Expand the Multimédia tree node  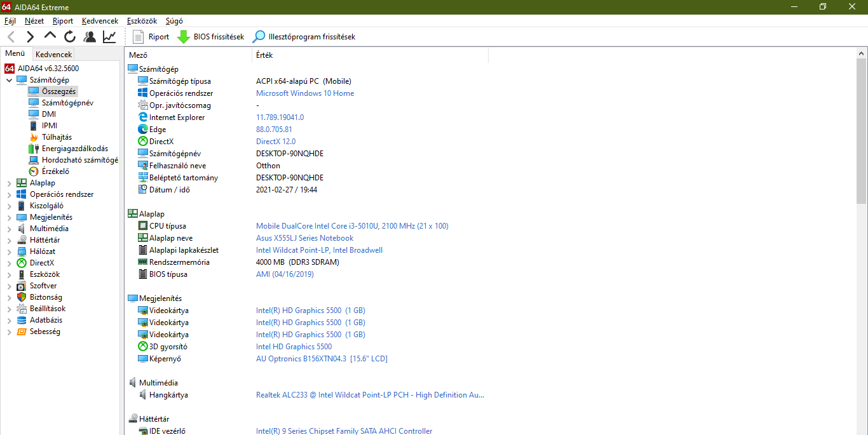click(x=9, y=229)
